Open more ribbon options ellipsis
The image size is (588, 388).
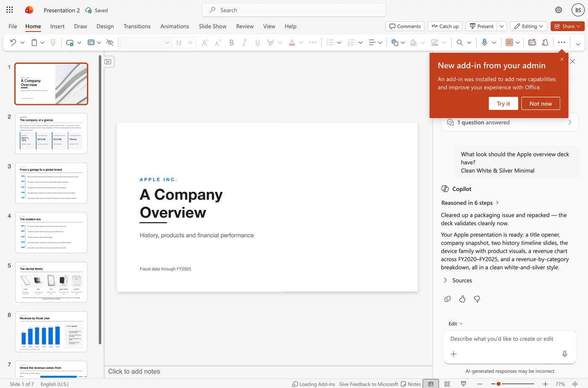[x=562, y=42]
